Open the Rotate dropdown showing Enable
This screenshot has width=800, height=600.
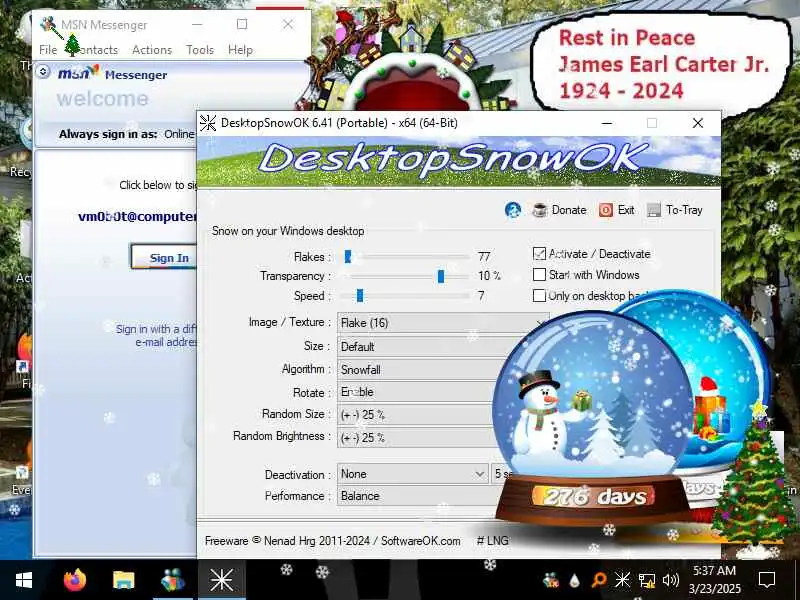(x=415, y=392)
